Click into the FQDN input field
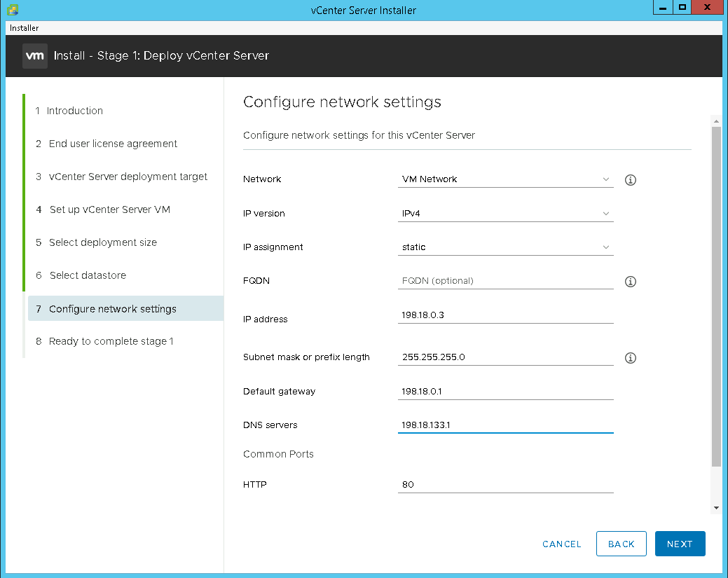Viewport: 728px width, 578px height. click(x=505, y=281)
